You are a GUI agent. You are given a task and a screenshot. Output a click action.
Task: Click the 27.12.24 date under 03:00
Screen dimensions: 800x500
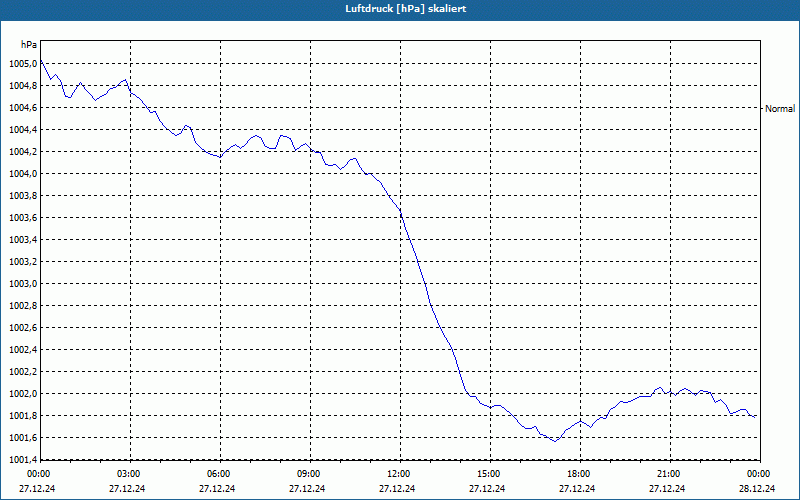(x=127, y=488)
